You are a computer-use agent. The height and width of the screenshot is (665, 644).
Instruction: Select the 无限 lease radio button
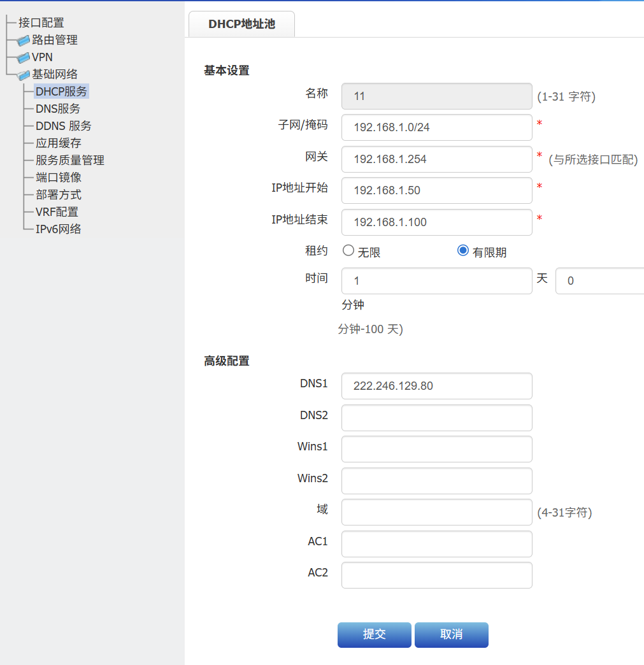pos(348,250)
